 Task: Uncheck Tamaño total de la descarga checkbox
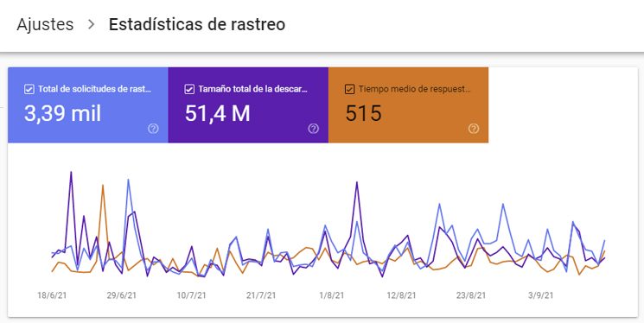[189, 89]
